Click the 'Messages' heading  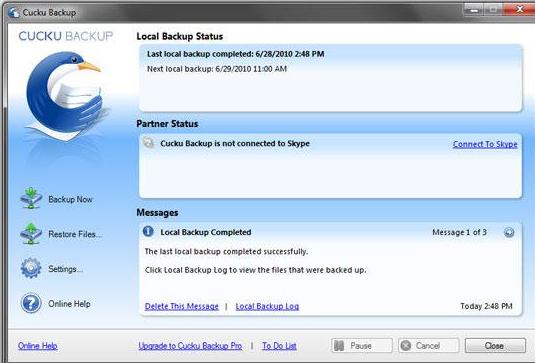pyautogui.click(x=157, y=213)
